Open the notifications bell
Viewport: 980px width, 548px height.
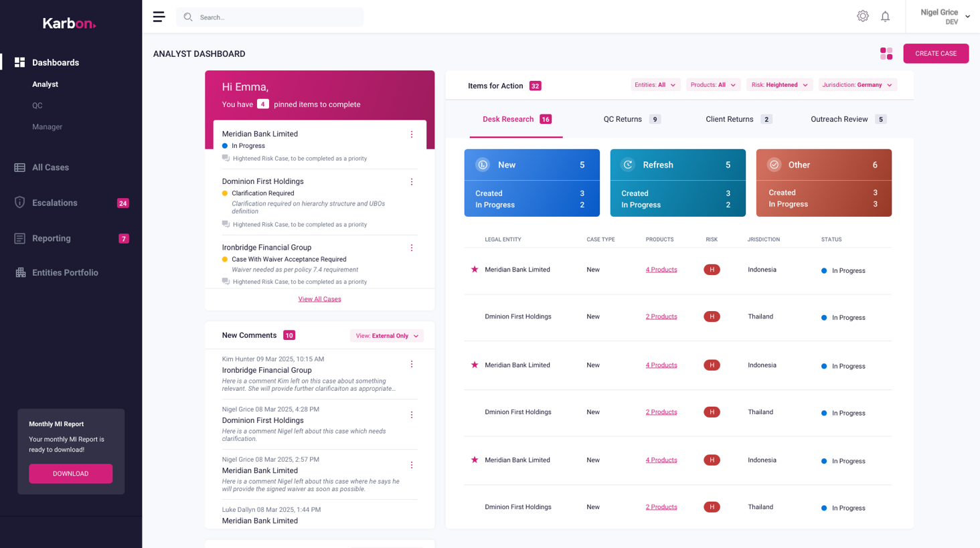point(885,17)
